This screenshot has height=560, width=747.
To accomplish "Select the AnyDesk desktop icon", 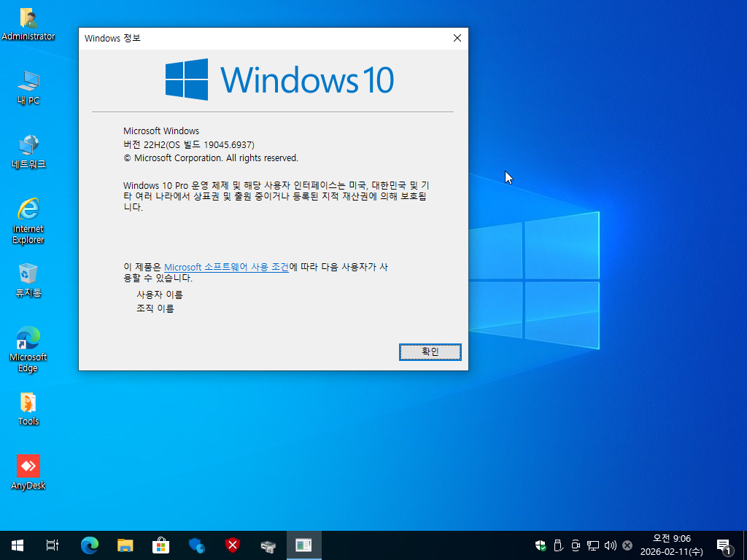I will [28, 472].
